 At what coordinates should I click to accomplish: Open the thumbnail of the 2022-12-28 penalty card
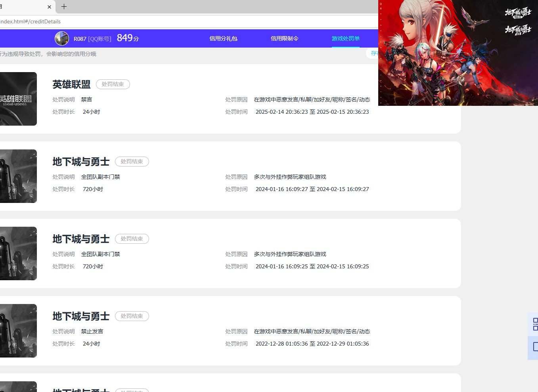click(x=18, y=331)
